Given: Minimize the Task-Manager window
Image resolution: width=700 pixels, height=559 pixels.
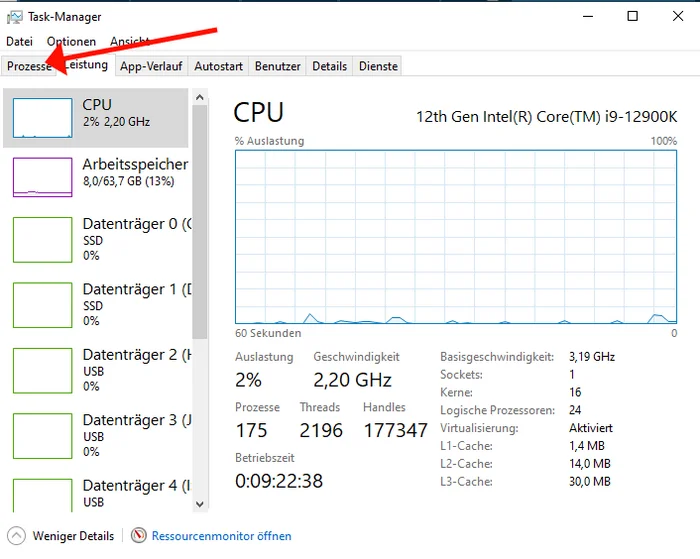Looking at the screenshot, I should tap(588, 17).
